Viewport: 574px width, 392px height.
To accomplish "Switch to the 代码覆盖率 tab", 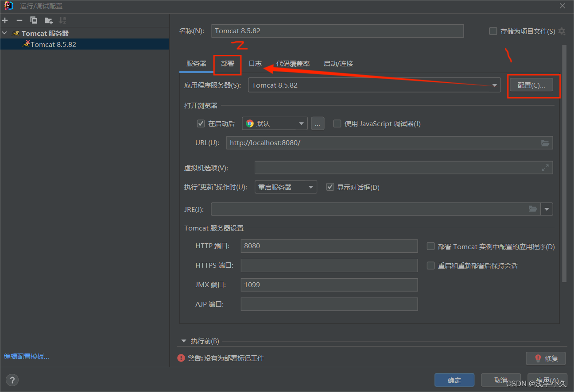I will (x=293, y=64).
